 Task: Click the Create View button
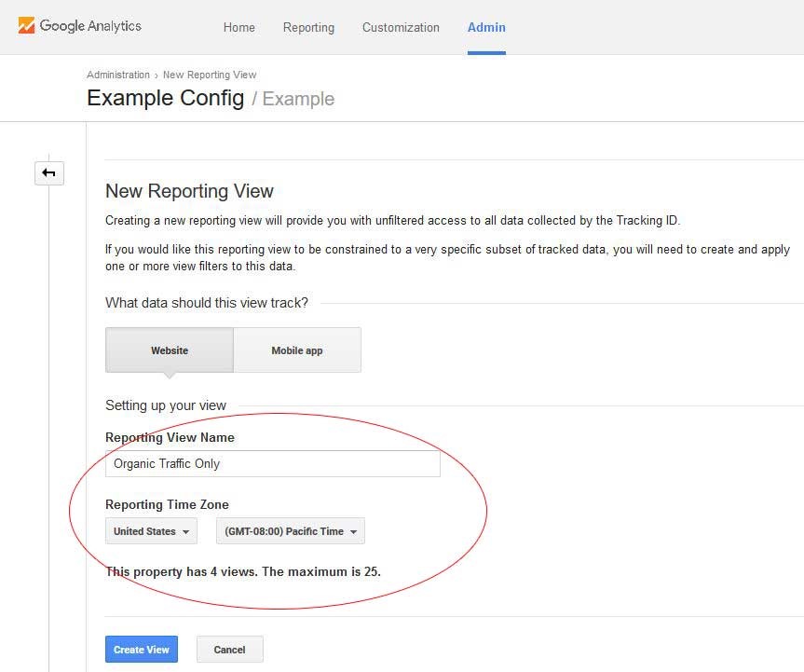[x=142, y=650]
